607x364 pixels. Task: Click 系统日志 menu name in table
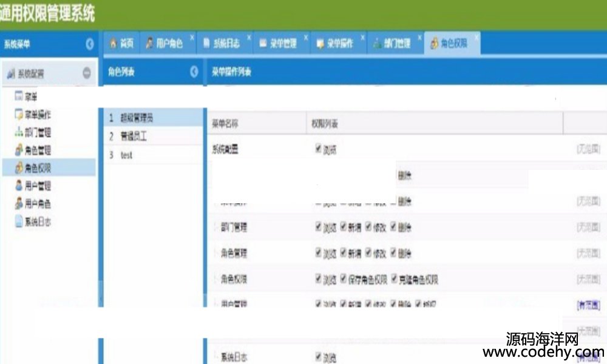tap(234, 357)
